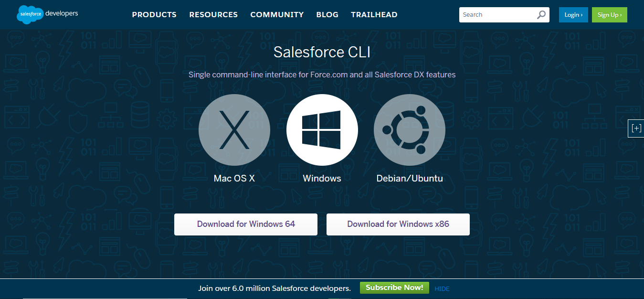Click the search magnifier icon
Image resolution: width=644 pixels, height=299 pixels.
tap(541, 15)
